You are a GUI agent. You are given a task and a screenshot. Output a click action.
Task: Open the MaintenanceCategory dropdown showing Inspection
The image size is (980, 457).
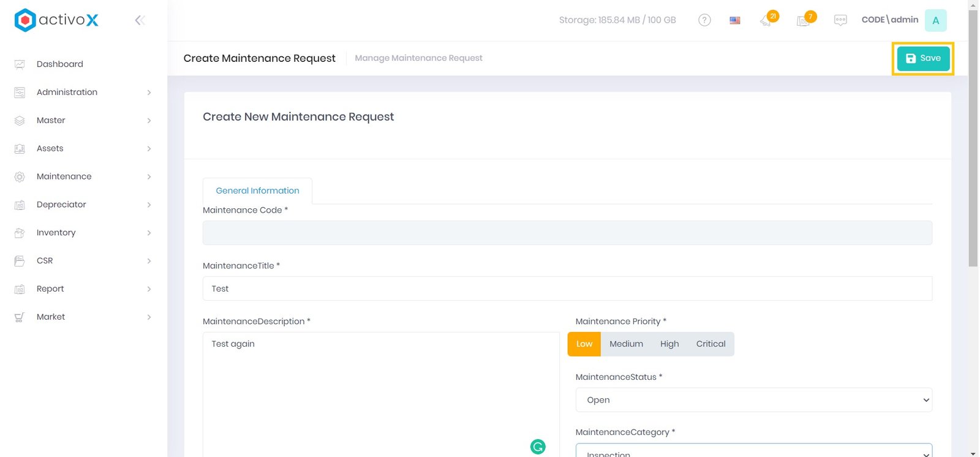point(753,452)
